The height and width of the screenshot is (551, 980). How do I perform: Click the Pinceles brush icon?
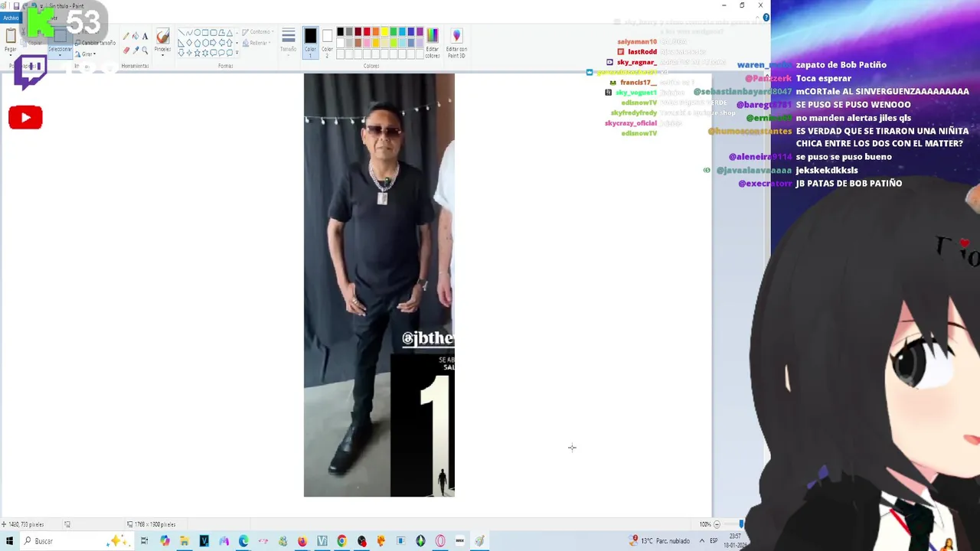tap(162, 36)
